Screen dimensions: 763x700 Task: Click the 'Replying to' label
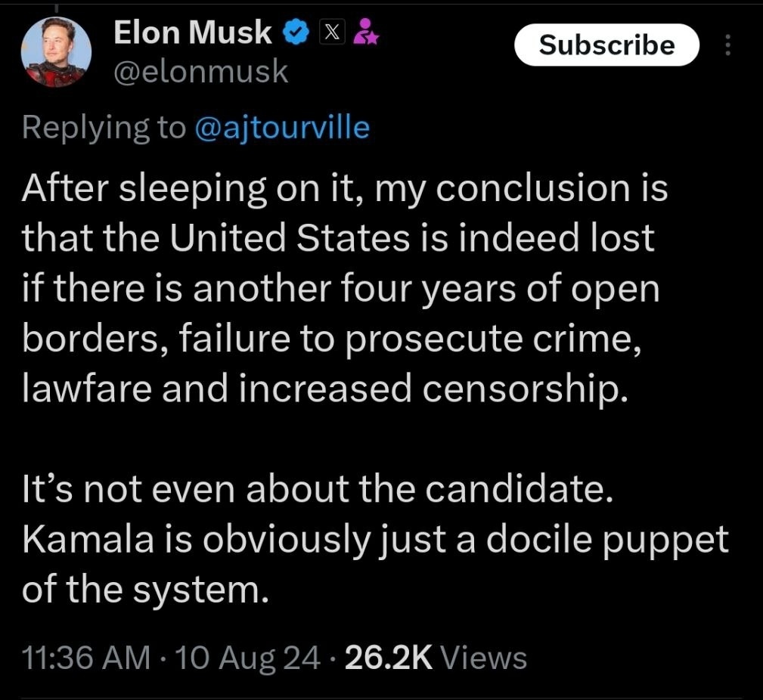[103, 128]
